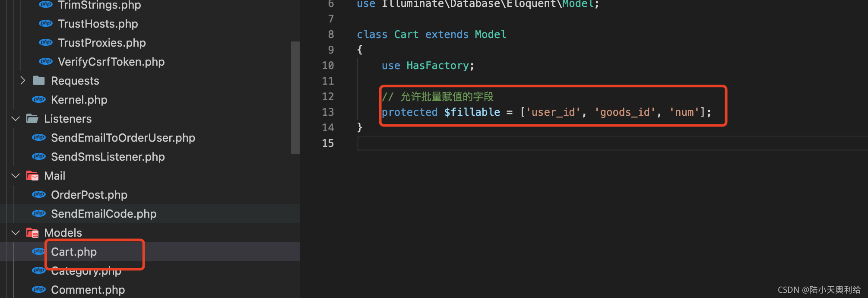Click 'Model' after extends on line 8
The height and width of the screenshot is (298, 868).
[491, 35]
